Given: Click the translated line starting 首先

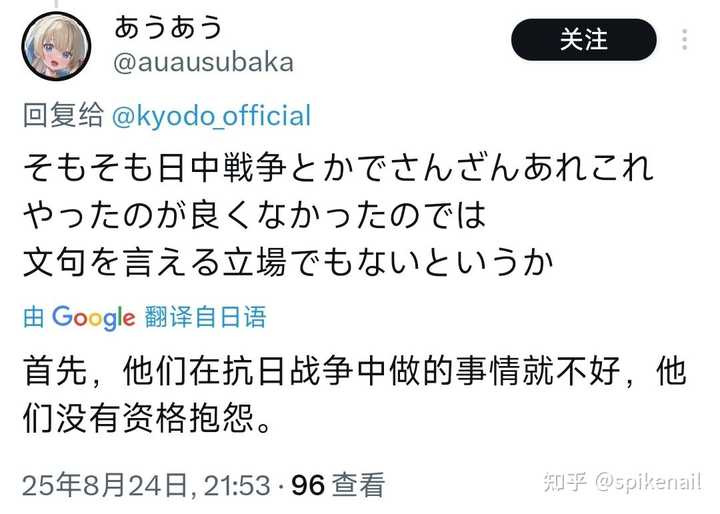Looking at the screenshot, I should 355,371.
